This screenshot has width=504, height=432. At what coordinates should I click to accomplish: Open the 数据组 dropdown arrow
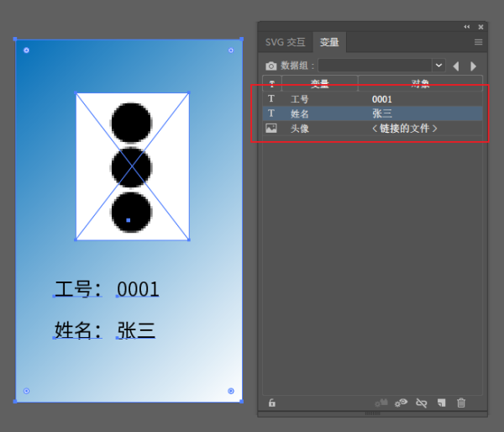438,66
